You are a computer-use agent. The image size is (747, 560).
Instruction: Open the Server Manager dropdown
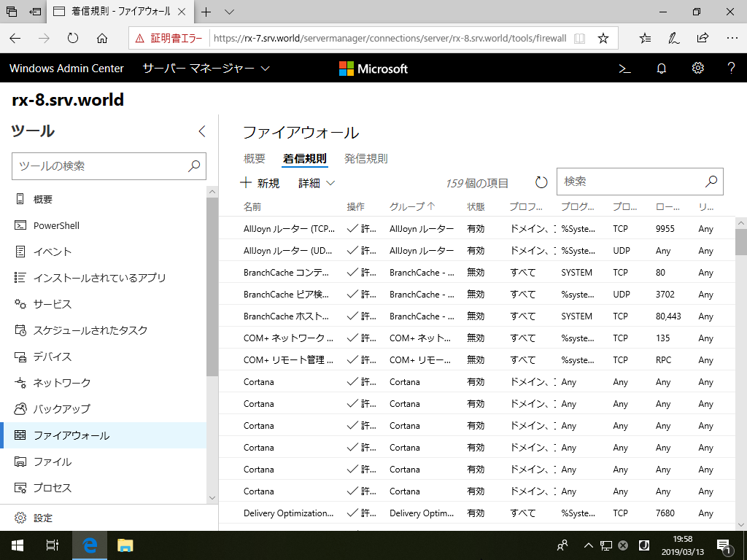pyautogui.click(x=206, y=69)
